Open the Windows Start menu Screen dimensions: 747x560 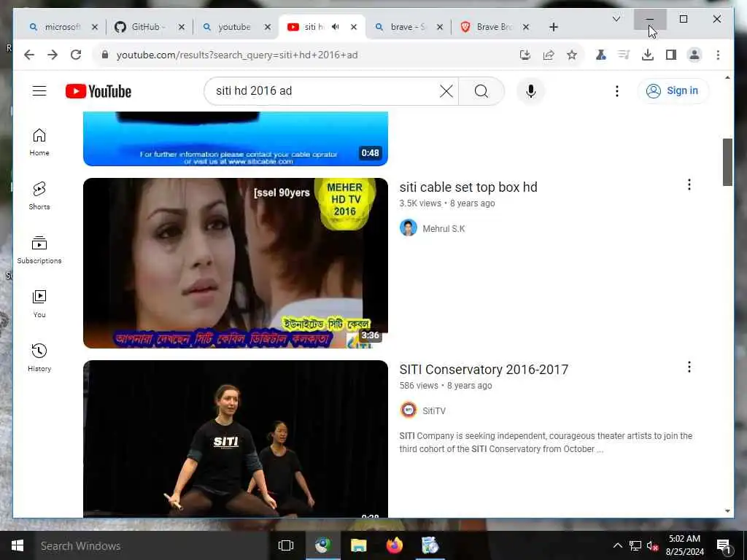(x=18, y=545)
